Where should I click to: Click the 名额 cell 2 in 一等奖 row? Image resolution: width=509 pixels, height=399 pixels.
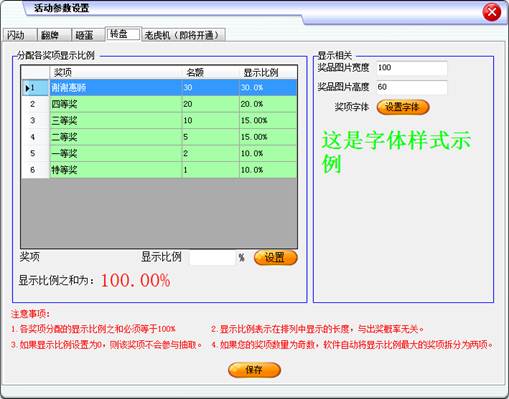click(x=210, y=153)
